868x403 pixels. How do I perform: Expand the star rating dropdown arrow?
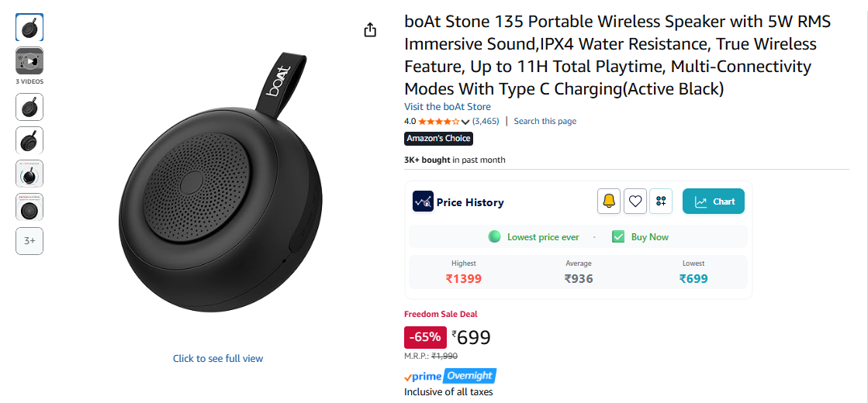(x=465, y=122)
